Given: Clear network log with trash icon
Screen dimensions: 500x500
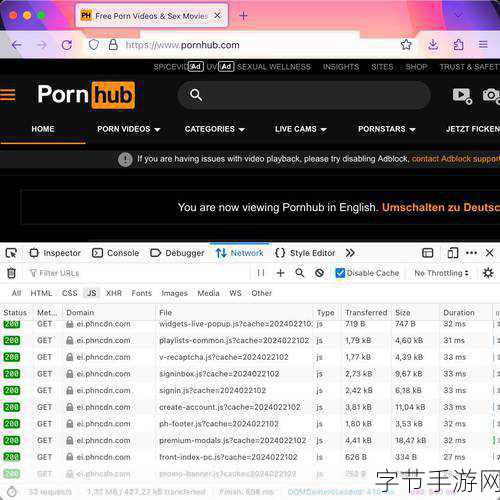Looking at the screenshot, I should pos(12,273).
